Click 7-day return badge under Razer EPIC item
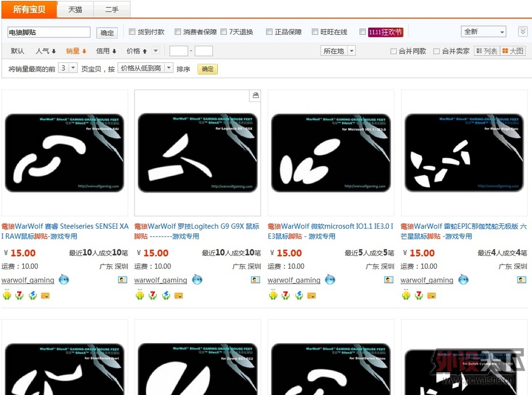The image size is (532, 395). [419, 295]
